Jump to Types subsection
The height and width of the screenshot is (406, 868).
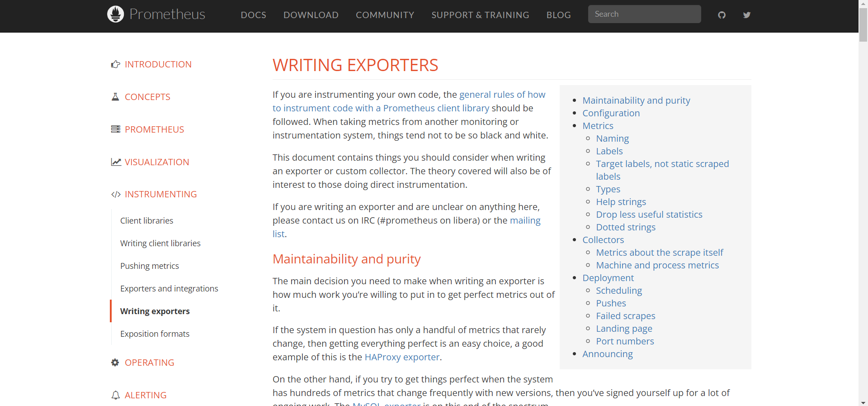609,189
